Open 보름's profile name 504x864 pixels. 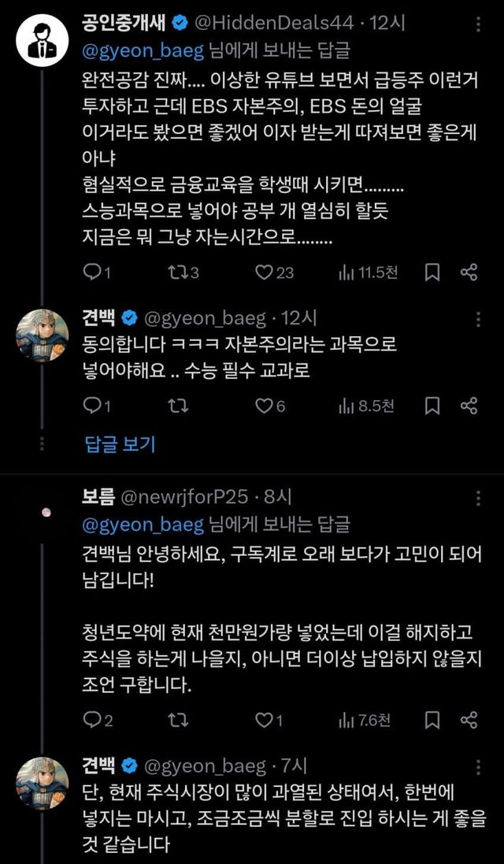(x=98, y=496)
